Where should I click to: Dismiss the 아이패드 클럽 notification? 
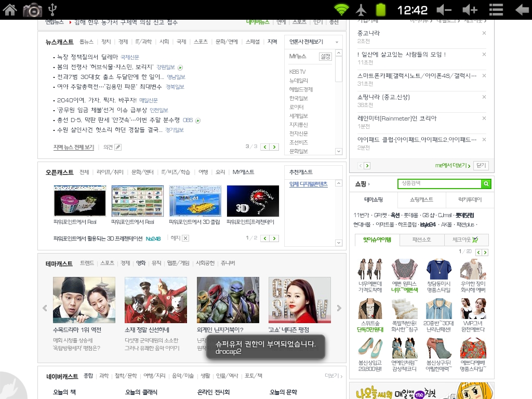coord(484,140)
